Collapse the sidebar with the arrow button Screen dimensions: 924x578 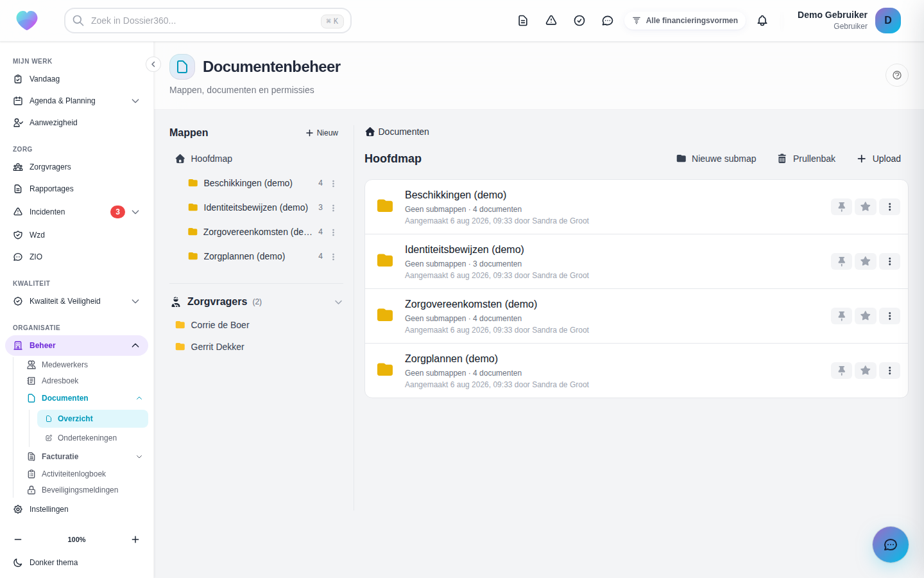pos(153,64)
